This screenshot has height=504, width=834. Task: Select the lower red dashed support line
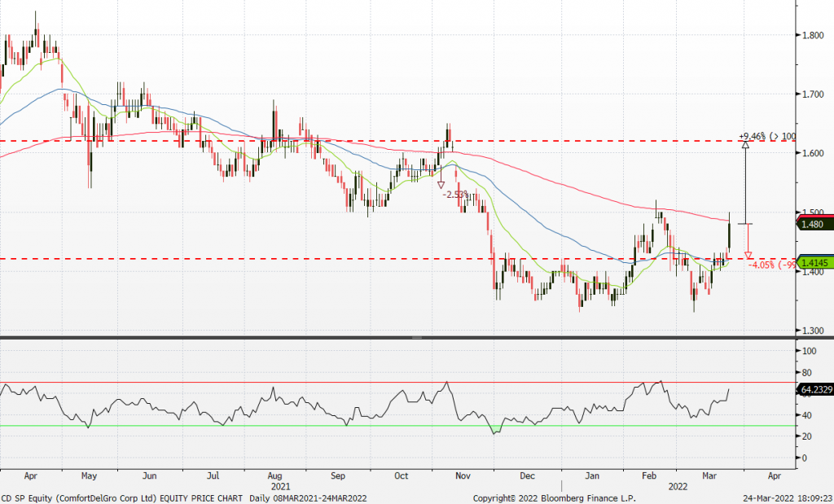[244, 259]
